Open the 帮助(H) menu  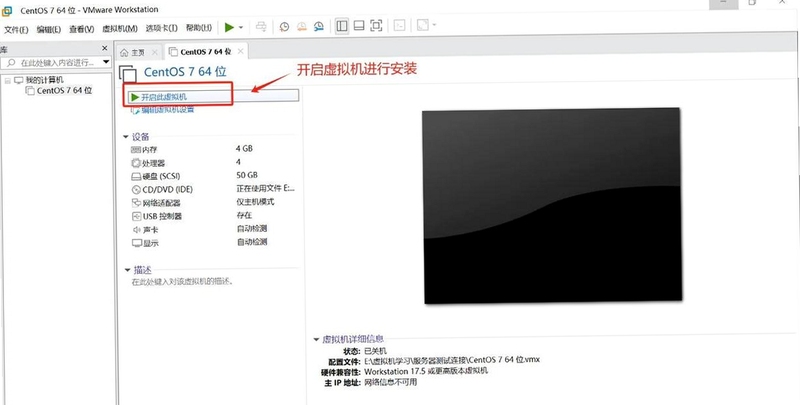click(x=198, y=28)
